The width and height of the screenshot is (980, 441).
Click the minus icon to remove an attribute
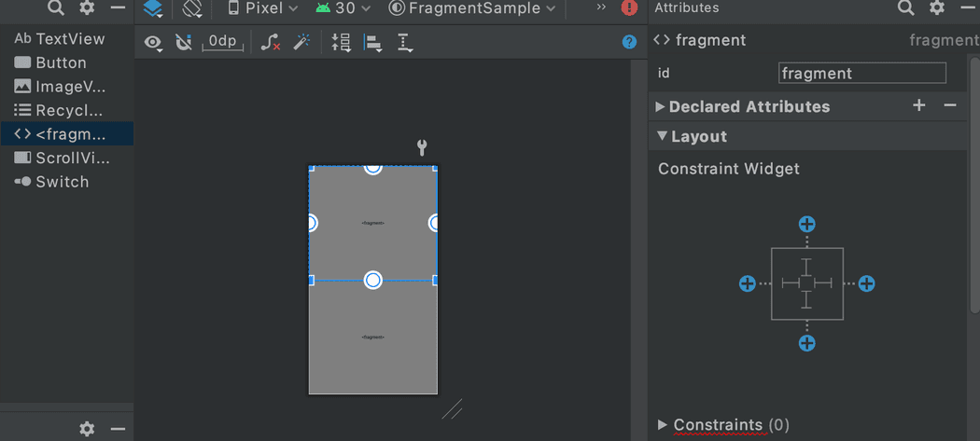tap(950, 105)
